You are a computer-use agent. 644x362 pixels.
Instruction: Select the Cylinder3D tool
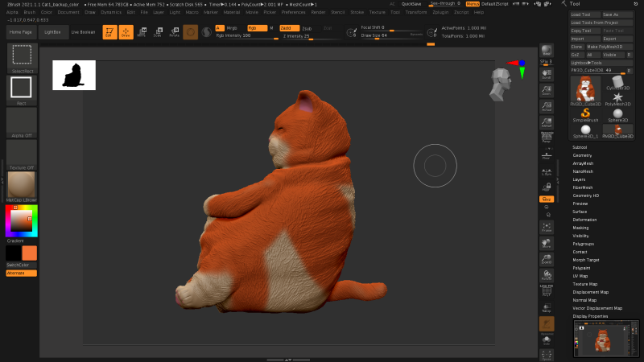pos(617,83)
